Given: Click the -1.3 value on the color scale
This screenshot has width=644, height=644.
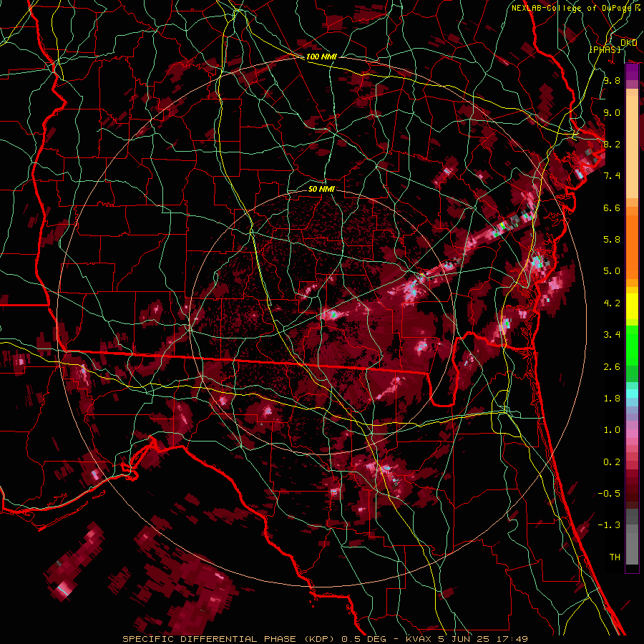Looking at the screenshot, I should point(609,525).
